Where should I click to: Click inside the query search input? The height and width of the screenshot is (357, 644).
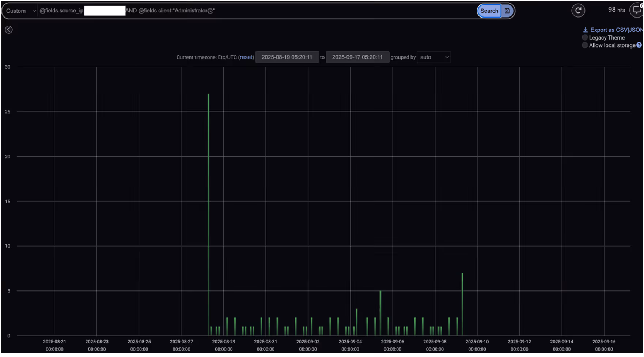pos(256,11)
